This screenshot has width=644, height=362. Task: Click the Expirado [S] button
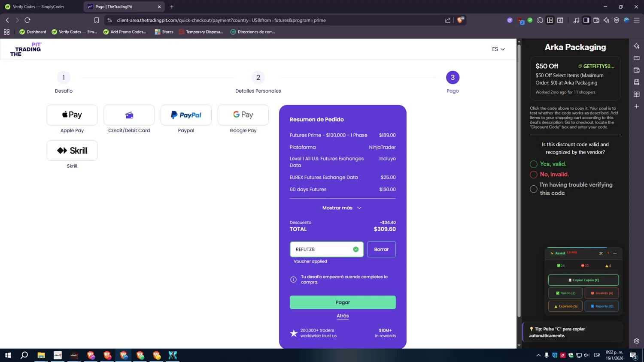click(x=565, y=306)
